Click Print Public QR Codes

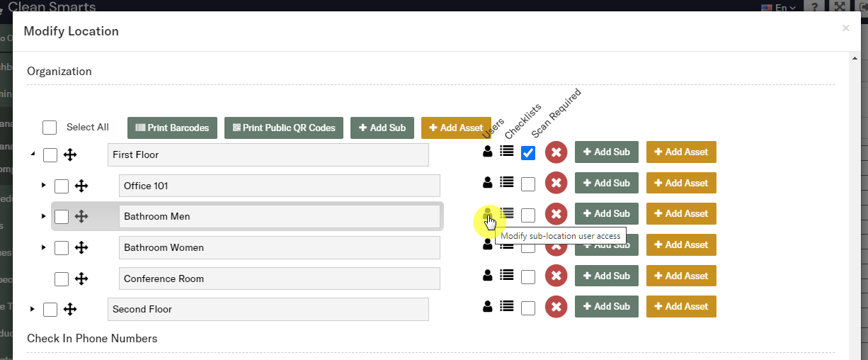tap(284, 128)
